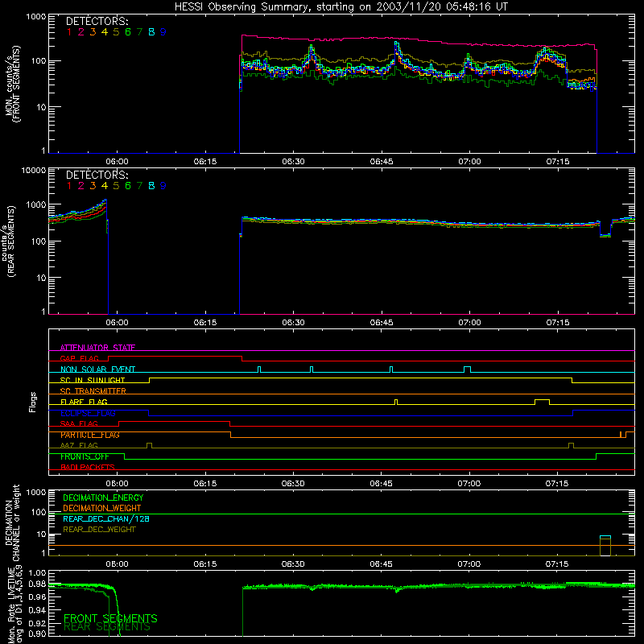Screen dimensions: 644x644
Task: Click the front segments y-axis title
Action: pyautogui.click(x=12, y=84)
